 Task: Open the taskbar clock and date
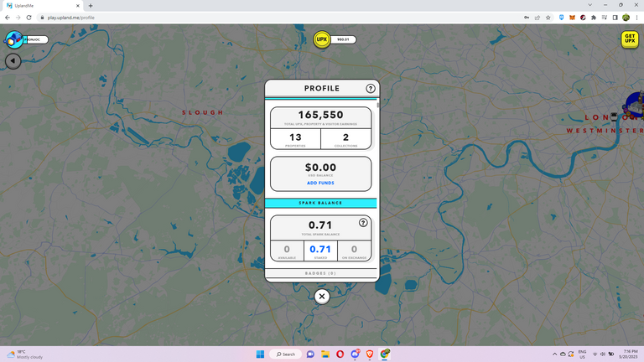[630, 354]
